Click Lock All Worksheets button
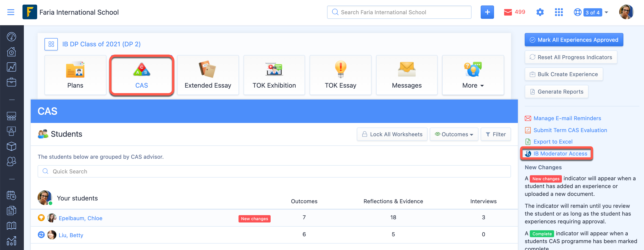 (392, 134)
